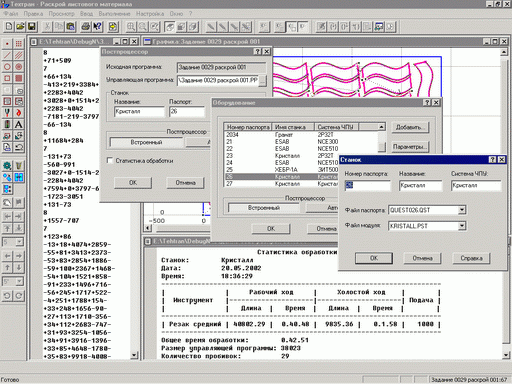Click 'Отмена' in the 'Станок' dialog

coord(422,258)
